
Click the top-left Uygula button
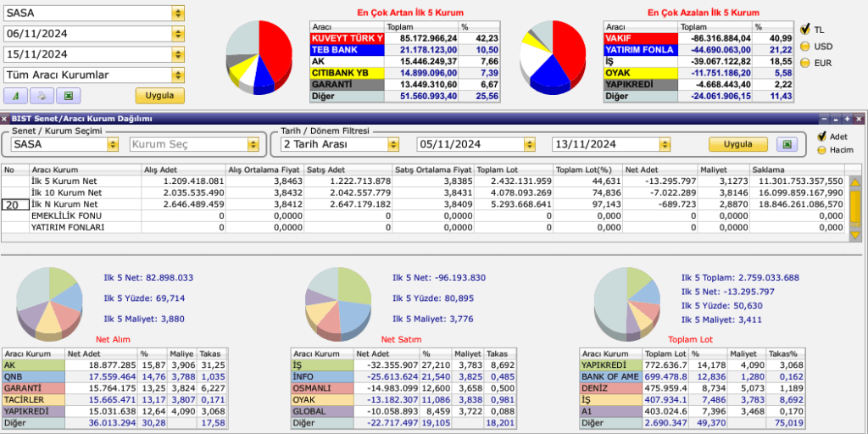pos(160,95)
